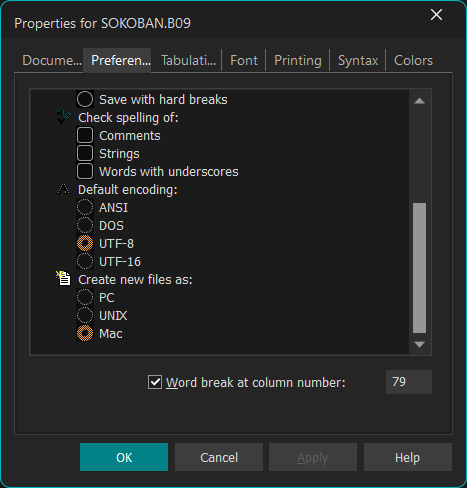Choose ANSI as default encoding
Viewport: 467px width, 488px height.
(85, 207)
